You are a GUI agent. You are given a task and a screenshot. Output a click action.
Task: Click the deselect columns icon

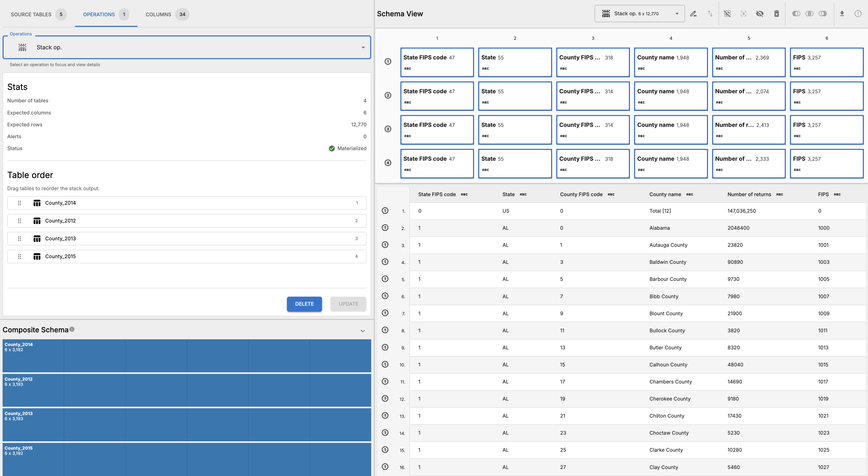[727, 14]
